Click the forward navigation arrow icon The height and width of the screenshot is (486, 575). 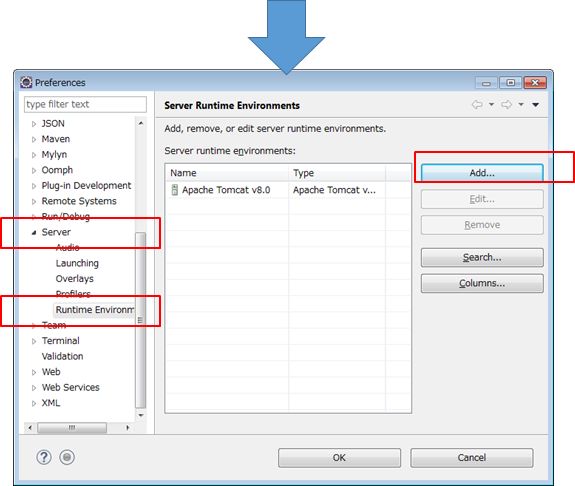click(x=506, y=105)
